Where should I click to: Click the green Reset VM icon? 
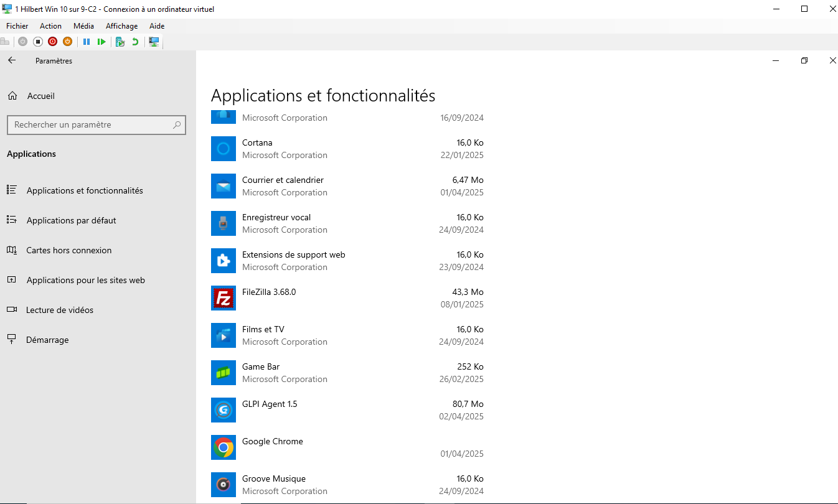coord(101,42)
